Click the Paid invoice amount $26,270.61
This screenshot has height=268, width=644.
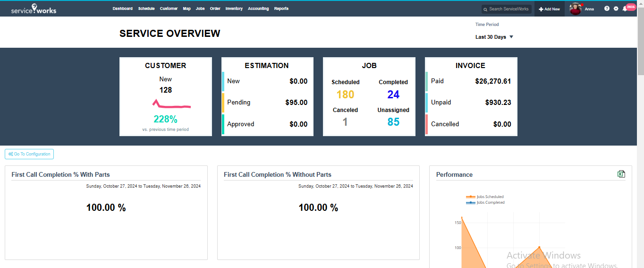click(493, 81)
